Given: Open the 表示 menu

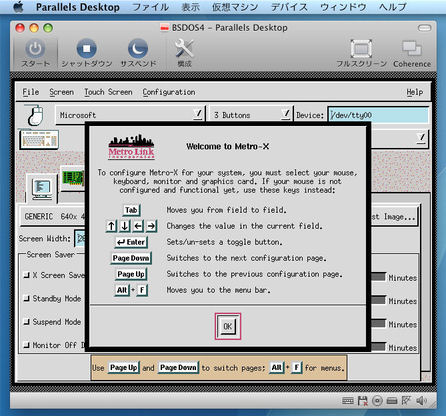Looking at the screenshot, I should 191,7.
